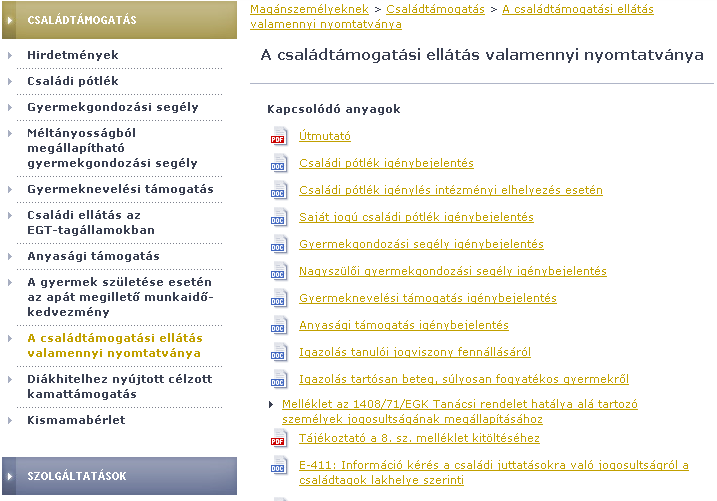
Task: Open the Melléklet az 1408/71/EGK Tanácsi rendelet link
Action: (x=460, y=411)
